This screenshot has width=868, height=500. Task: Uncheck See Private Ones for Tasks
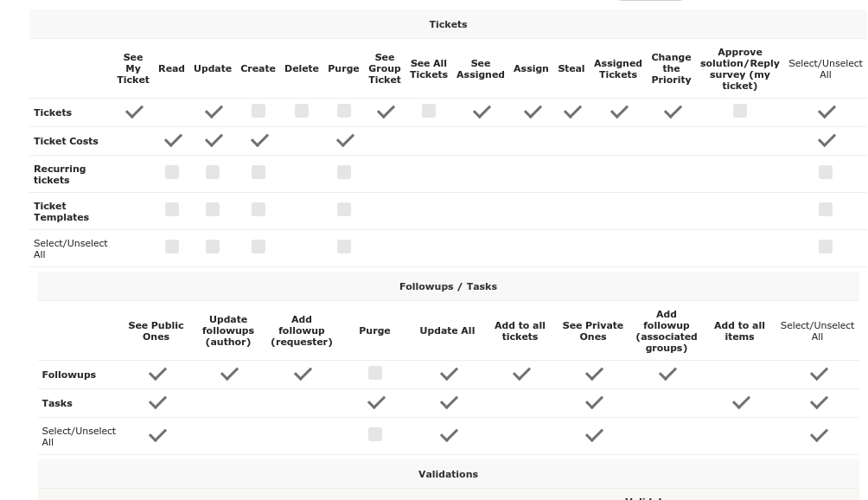coord(594,402)
